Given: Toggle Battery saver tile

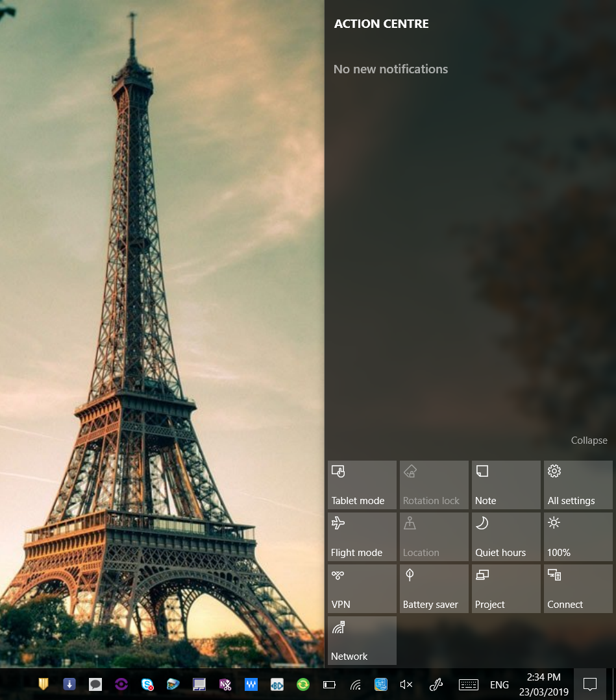Looking at the screenshot, I should pyautogui.click(x=434, y=588).
